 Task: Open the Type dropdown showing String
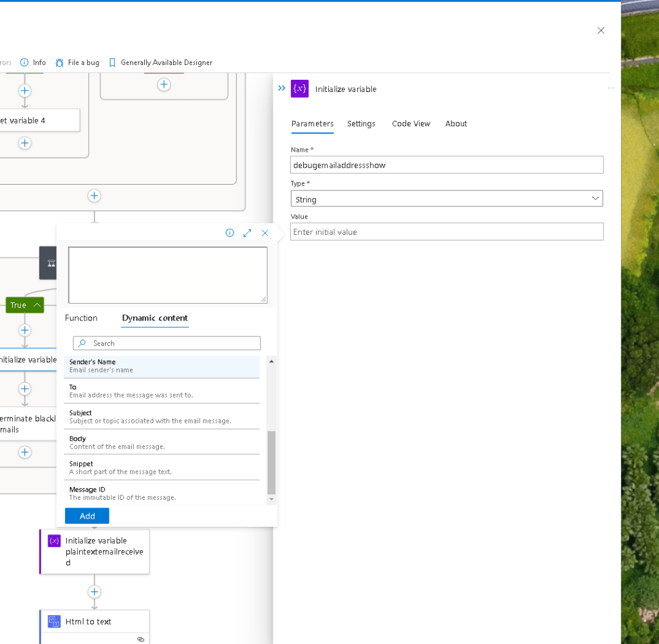click(x=447, y=199)
